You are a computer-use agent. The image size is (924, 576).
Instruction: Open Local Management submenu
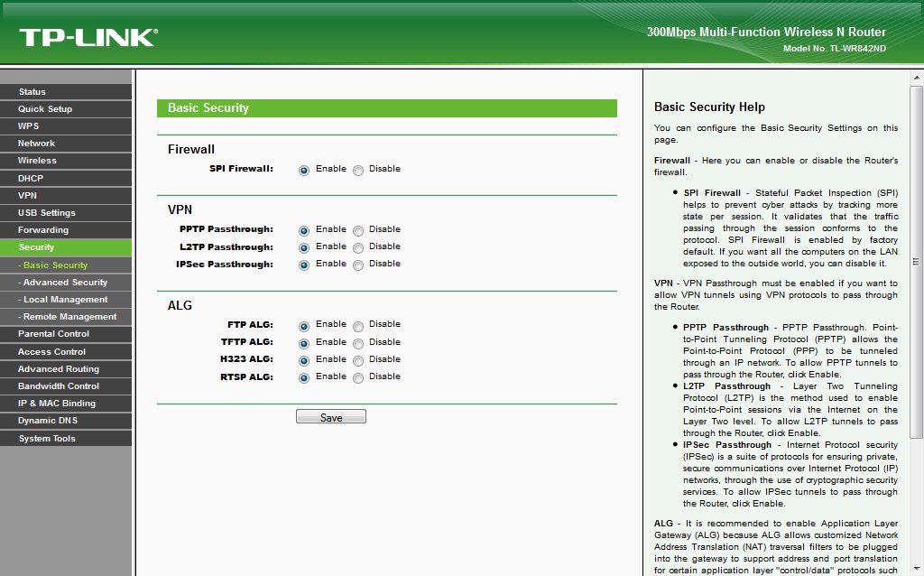click(x=66, y=299)
